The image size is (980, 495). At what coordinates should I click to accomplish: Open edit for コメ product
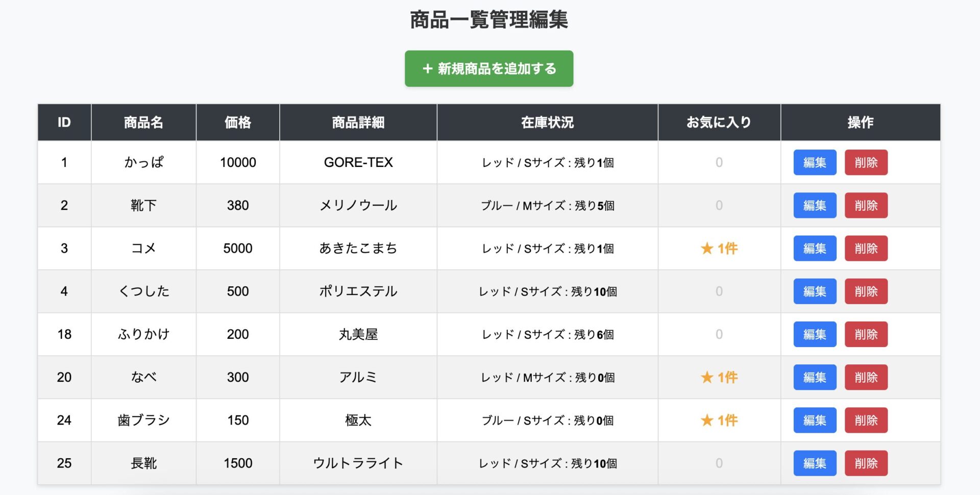coord(815,249)
